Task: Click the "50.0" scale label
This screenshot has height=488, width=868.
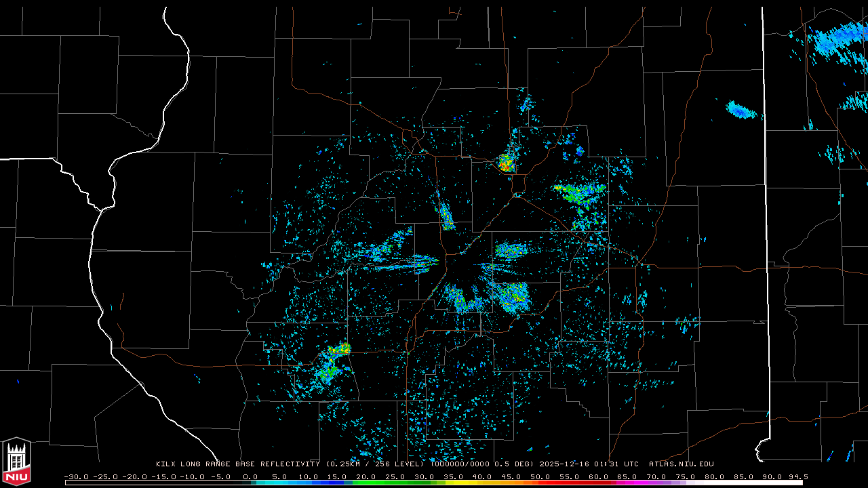Action: (540, 476)
